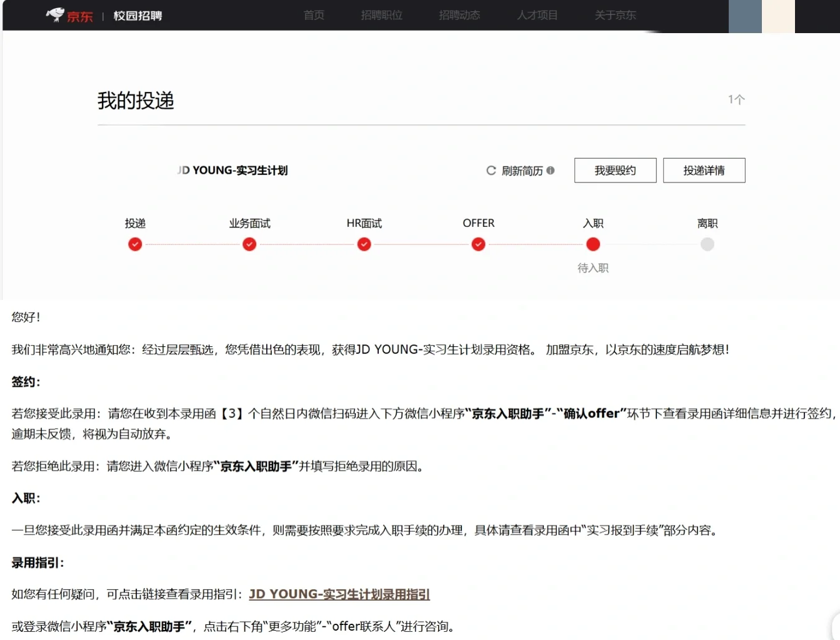Click the 刷新简历 link
Screen dimensions: 840x640
pos(522,171)
